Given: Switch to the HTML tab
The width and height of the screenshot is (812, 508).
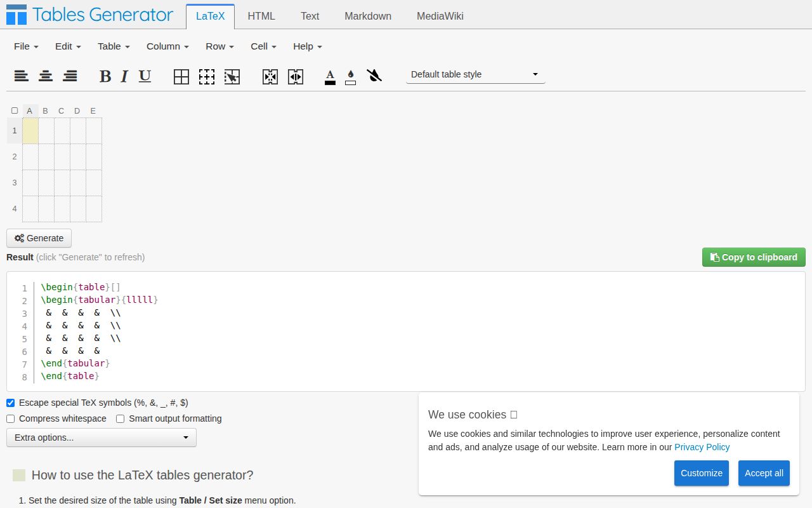Looking at the screenshot, I should (261, 17).
